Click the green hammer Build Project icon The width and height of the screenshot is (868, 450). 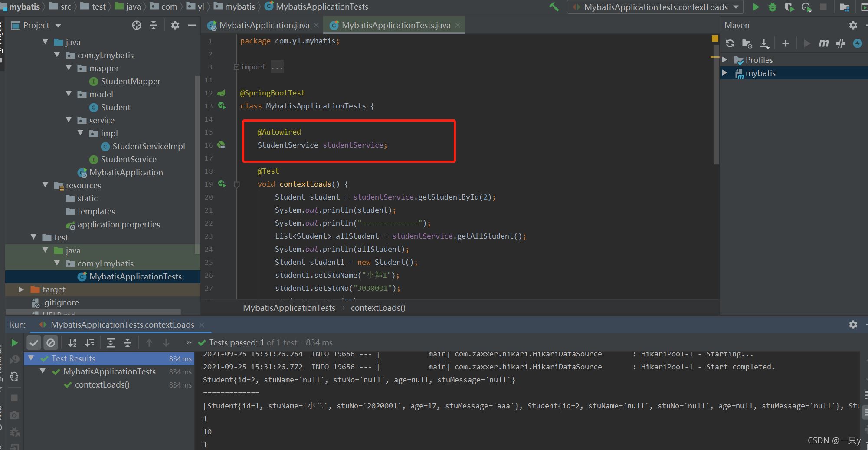tap(554, 7)
